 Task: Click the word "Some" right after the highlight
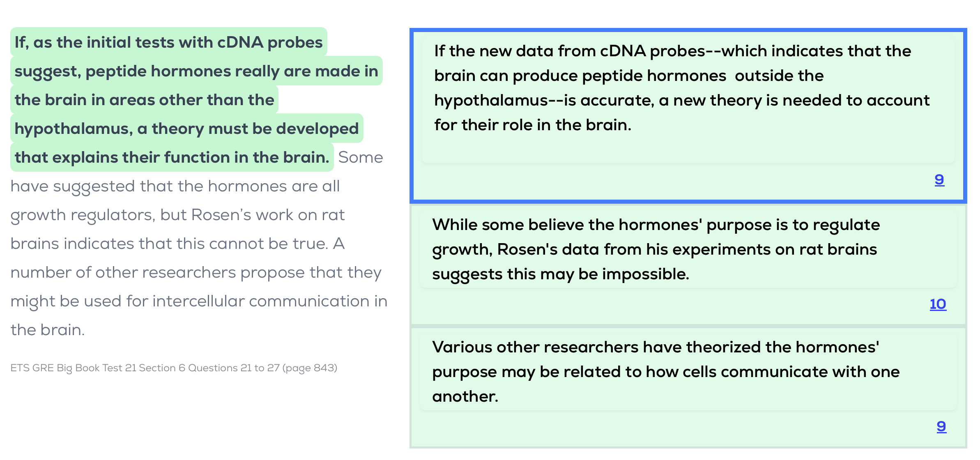point(360,157)
